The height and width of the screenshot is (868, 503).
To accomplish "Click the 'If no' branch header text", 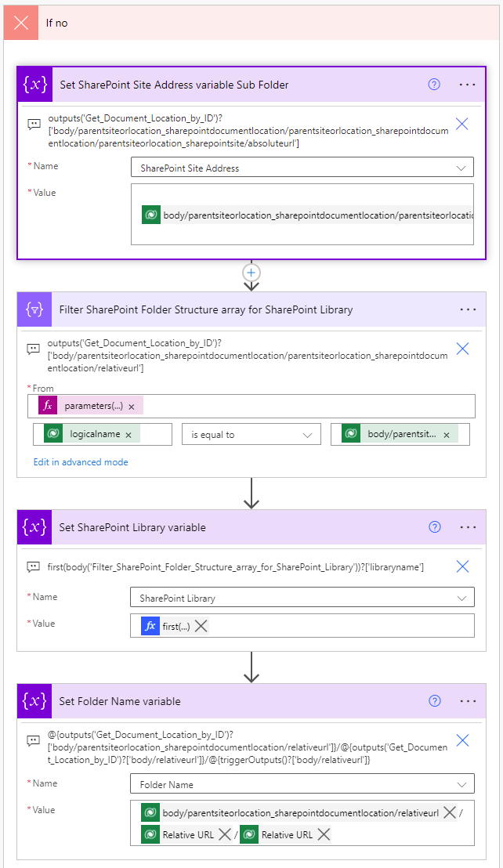I will pos(56,23).
